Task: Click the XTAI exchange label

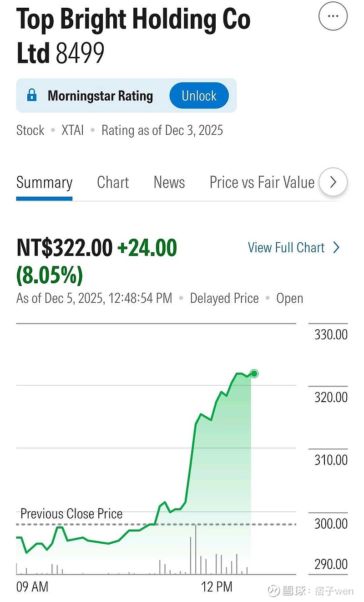Action: (73, 131)
